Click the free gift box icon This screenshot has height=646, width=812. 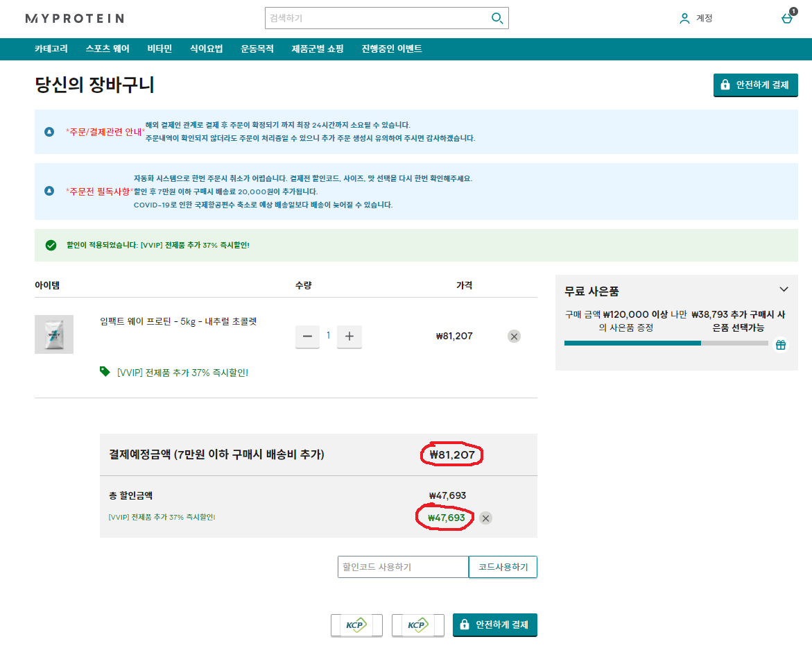pos(780,344)
